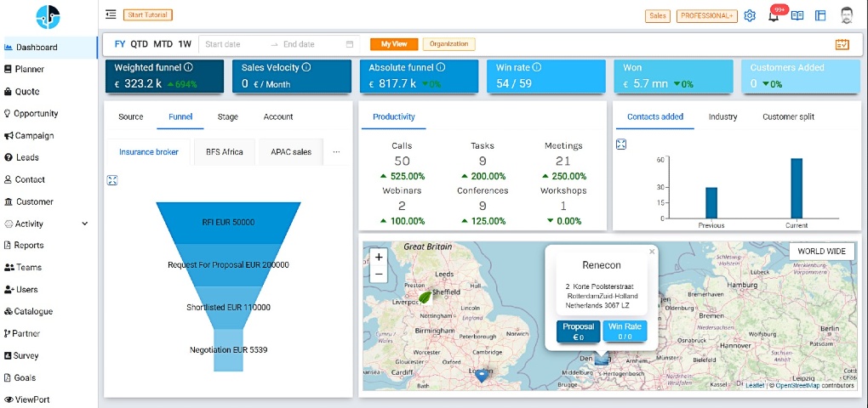Image resolution: width=868 pixels, height=408 pixels.
Task: Zoom out on the map
Action: pyautogui.click(x=379, y=275)
